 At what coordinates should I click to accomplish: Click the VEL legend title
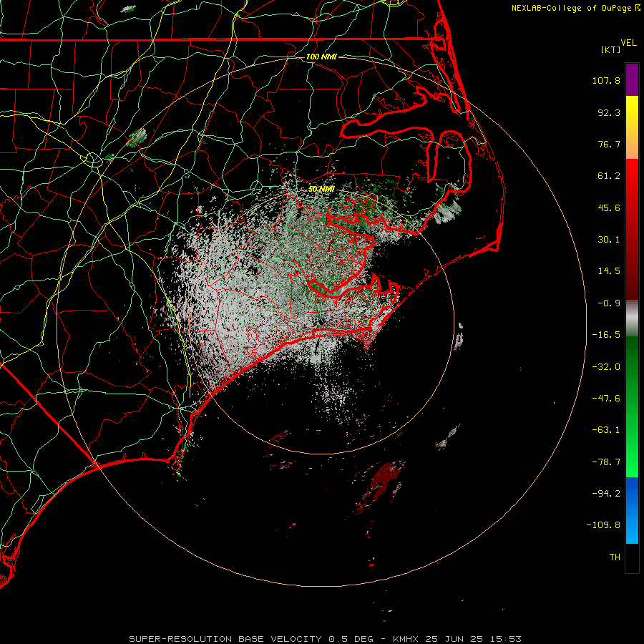628,43
